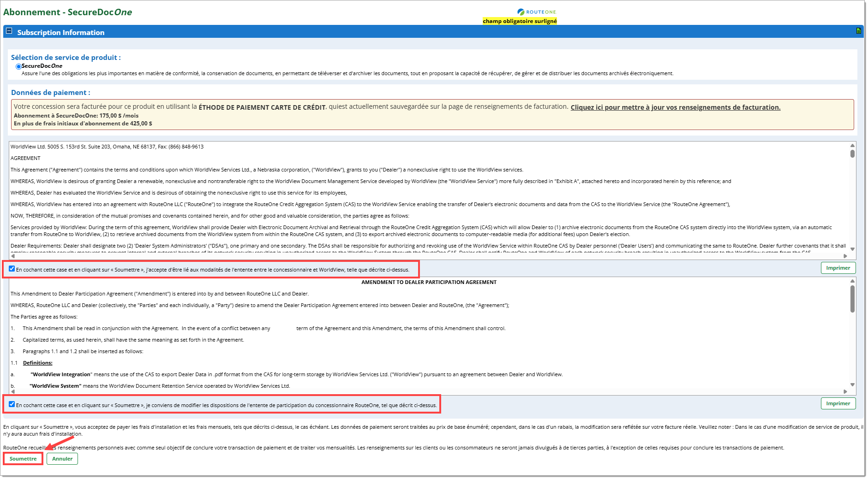Toggle the RouteOne amendment agreement checkbox
This screenshot has height=479, width=868.
12,404
